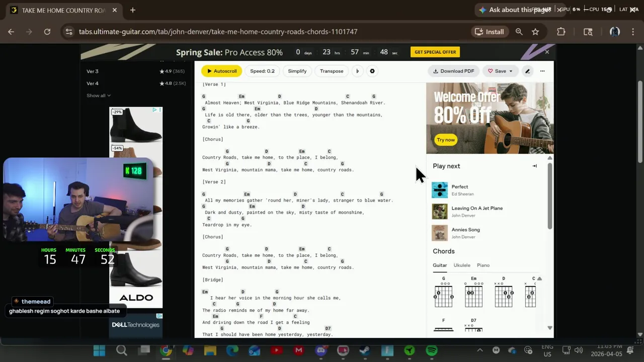
Task: Expand Show all versions
Action: (x=99, y=96)
